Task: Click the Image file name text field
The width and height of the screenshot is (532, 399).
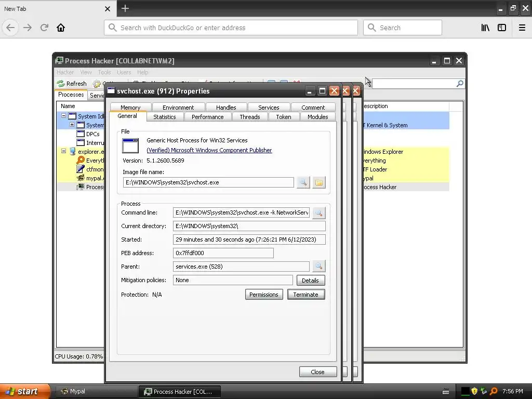Action: point(208,182)
